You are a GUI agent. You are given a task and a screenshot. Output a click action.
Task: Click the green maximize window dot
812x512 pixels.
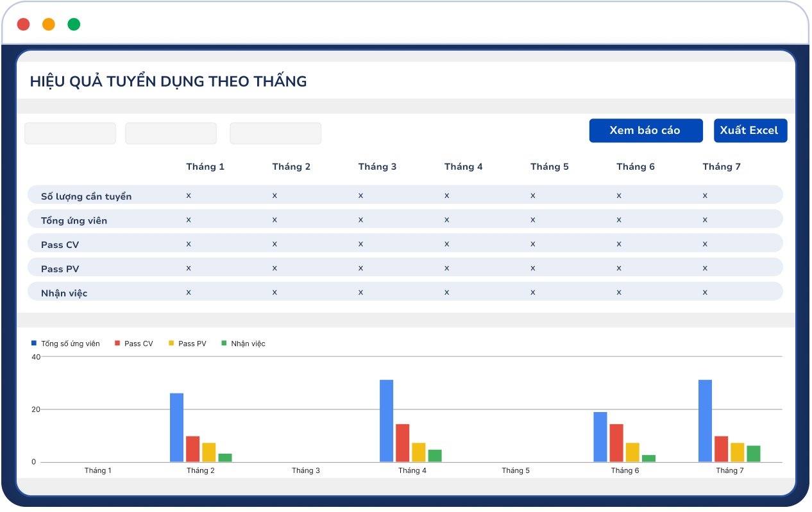74,24
